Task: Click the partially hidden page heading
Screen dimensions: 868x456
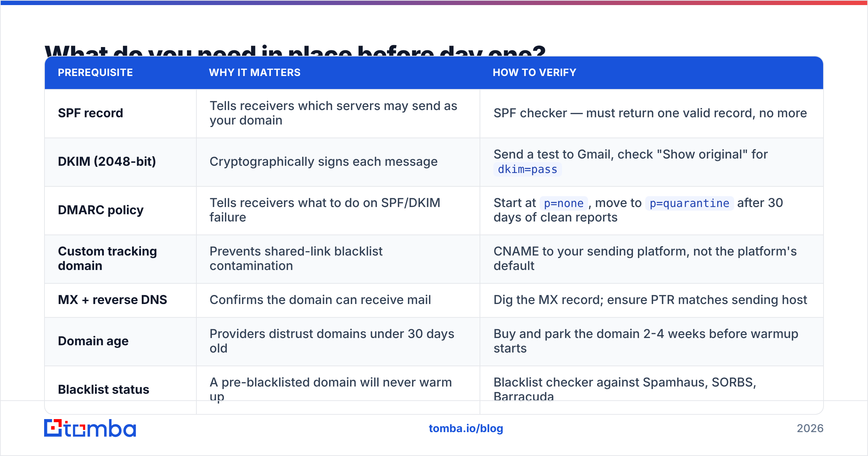Action: [295, 50]
